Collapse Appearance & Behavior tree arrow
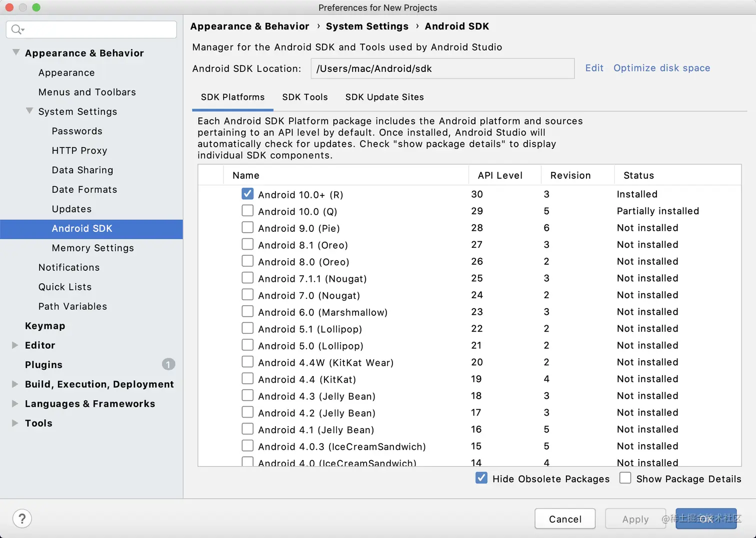Image resolution: width=756 pixels, height=538 pixels. [16, 52]
